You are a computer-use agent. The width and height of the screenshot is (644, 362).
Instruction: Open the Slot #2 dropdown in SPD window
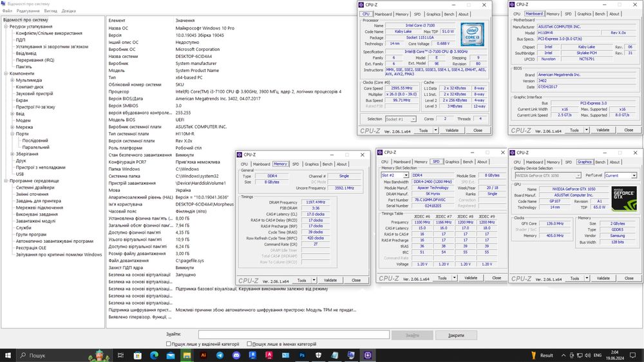pyautogui.click(x=405, y=175)
